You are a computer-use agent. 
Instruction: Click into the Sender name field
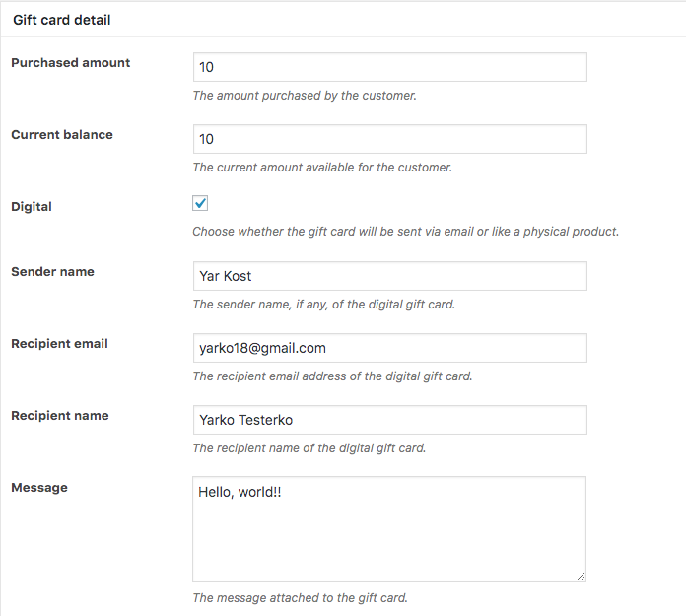click(x=389, y=276)
